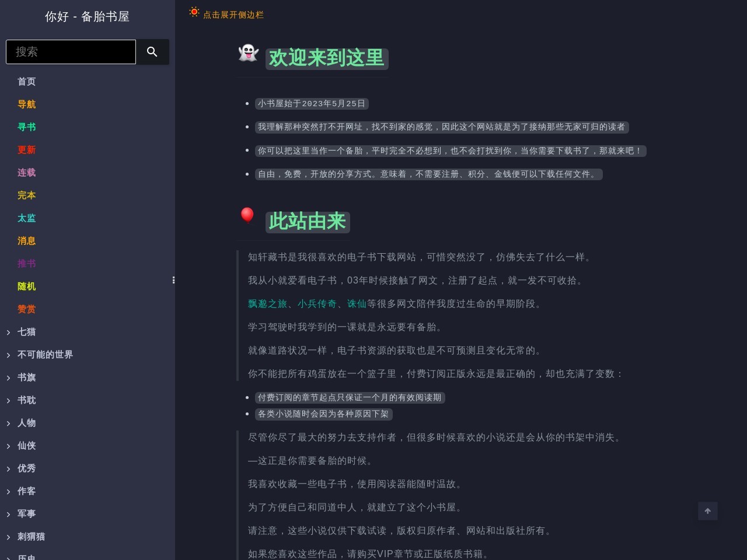
Task: Click the vertical dots handle on the sidebar edge
Action: click(x=173, y=280)
